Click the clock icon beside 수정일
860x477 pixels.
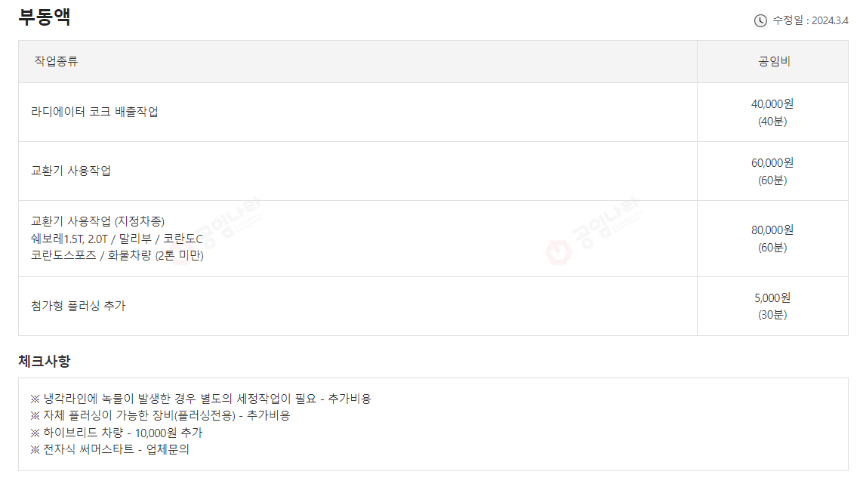pos(760,21)
